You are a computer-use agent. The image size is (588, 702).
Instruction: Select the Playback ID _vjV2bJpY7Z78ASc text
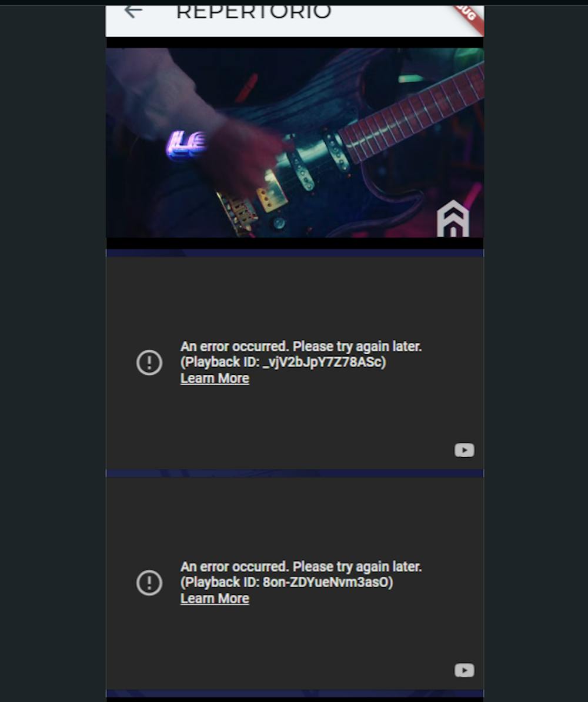(283, 362)
